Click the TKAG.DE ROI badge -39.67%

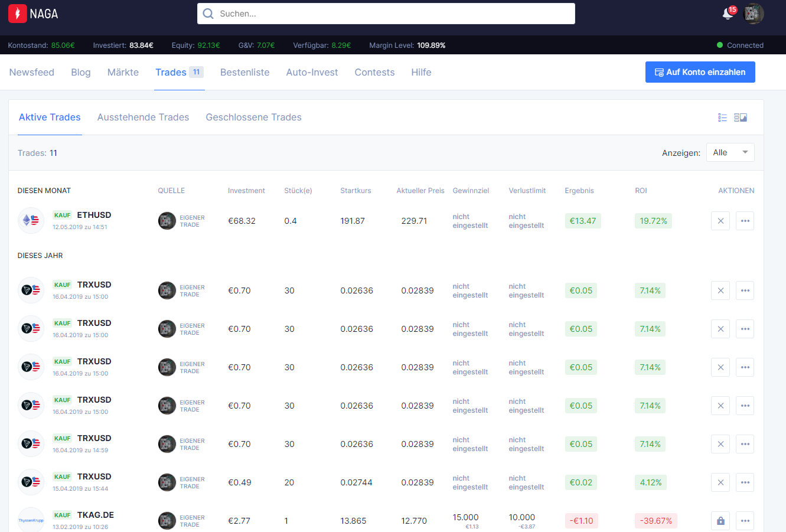(x=656, y=521)
